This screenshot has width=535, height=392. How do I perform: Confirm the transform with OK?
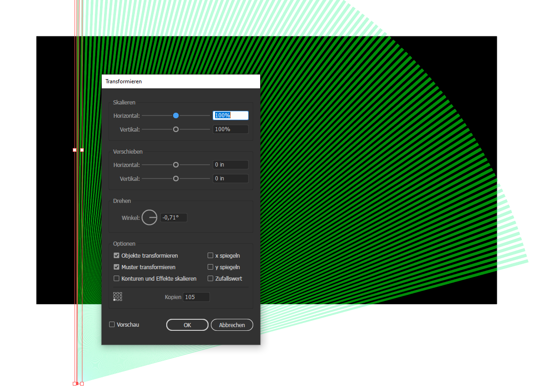[x=187, y=324]
